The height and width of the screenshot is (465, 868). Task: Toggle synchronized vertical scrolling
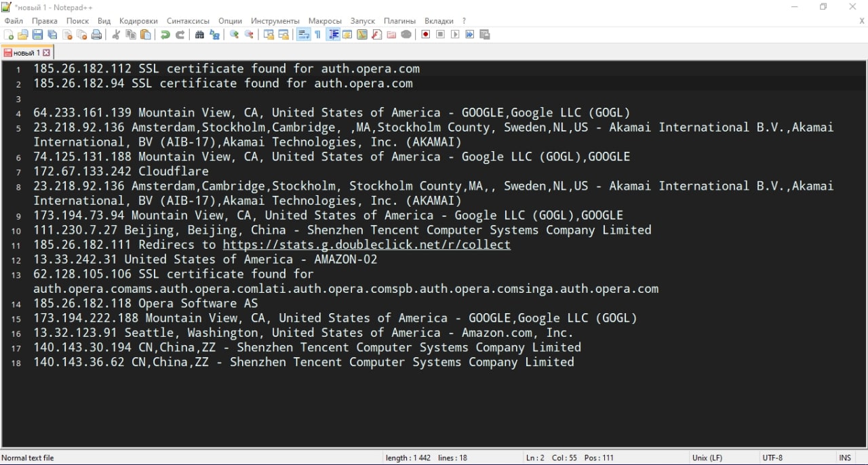pyautogui.click(x=269, y=35)
